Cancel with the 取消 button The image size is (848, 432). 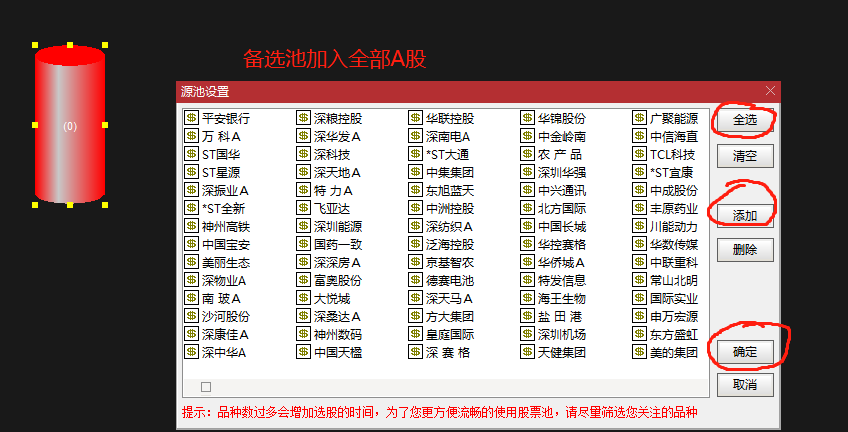point(745,385)
